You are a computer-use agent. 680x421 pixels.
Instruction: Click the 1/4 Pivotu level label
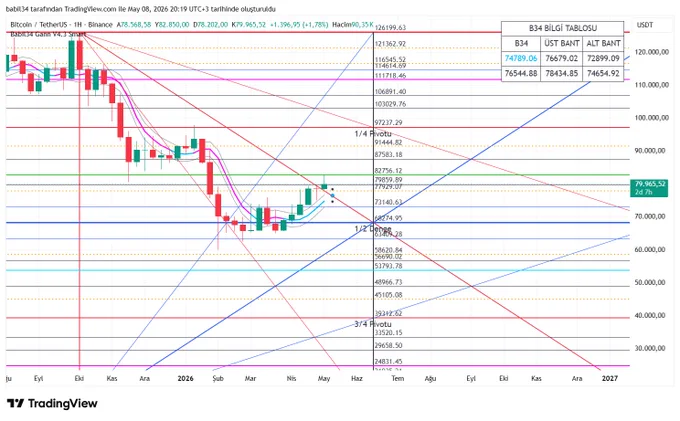coord(373,134)
